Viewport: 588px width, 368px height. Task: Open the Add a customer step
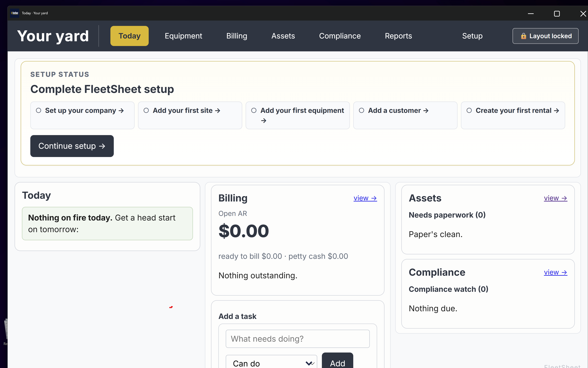[x=405, y=115]
